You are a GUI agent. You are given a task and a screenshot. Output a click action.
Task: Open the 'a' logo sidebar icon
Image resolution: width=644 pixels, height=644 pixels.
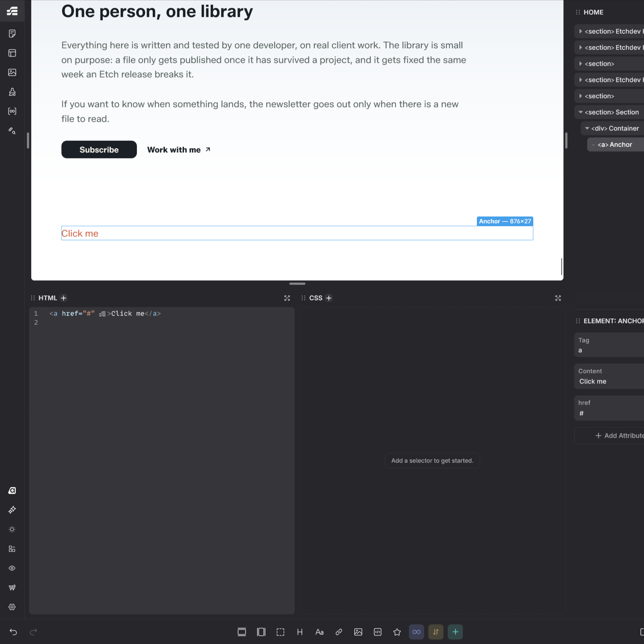pyautogui.click(x=12, y=491)
